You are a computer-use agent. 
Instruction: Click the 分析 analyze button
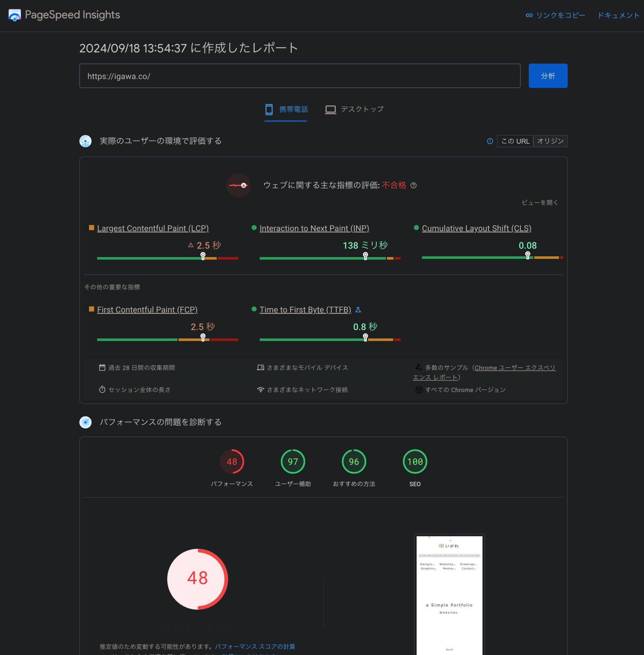(x=548, y=76)
